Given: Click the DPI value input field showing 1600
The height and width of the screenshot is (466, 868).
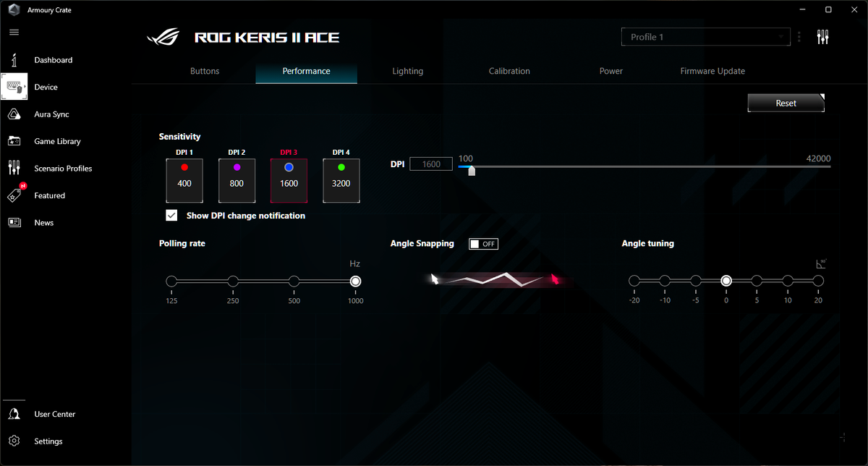Looking at the screenshot, I should 431,164.
